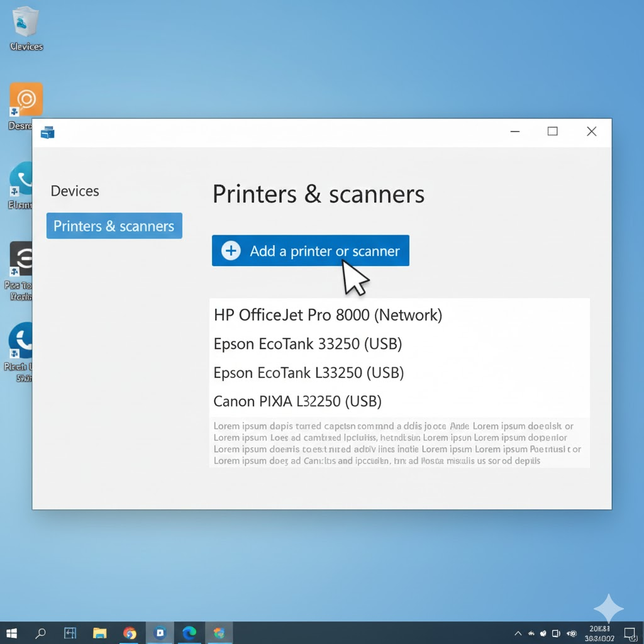Open the Windows Start menu

coord(11,633)
